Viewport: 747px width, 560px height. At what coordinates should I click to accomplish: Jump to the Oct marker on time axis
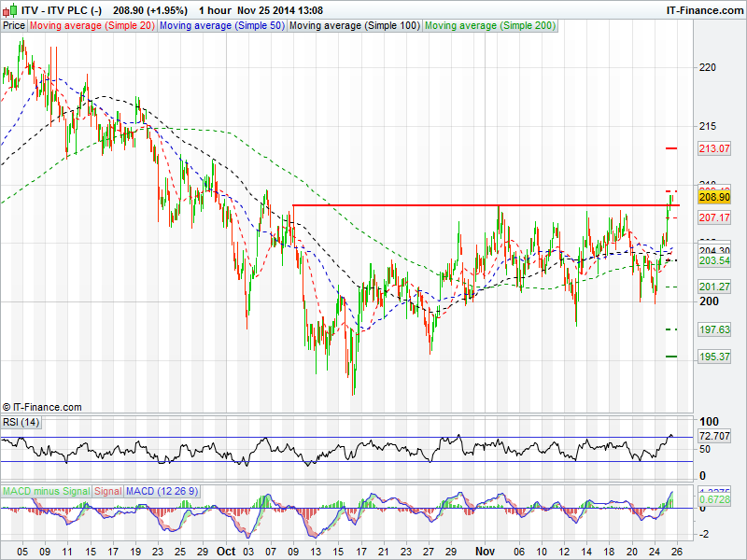click(x=224, y=552)
